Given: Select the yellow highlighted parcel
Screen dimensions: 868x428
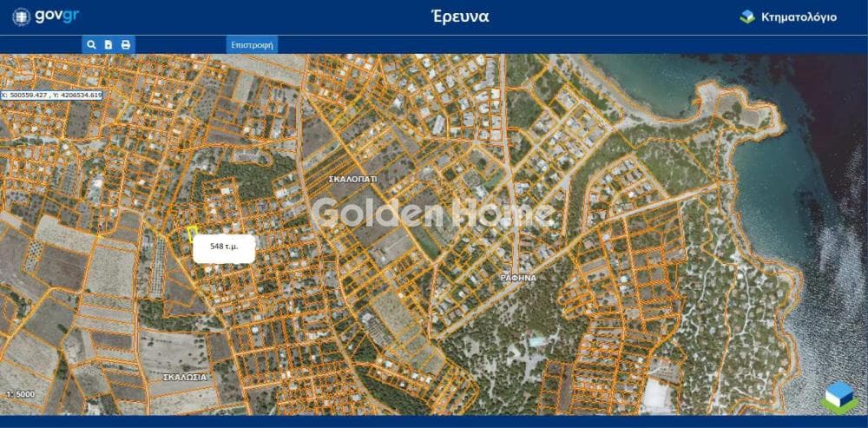Looking at the screenshot, I should (x=192, y=234).
